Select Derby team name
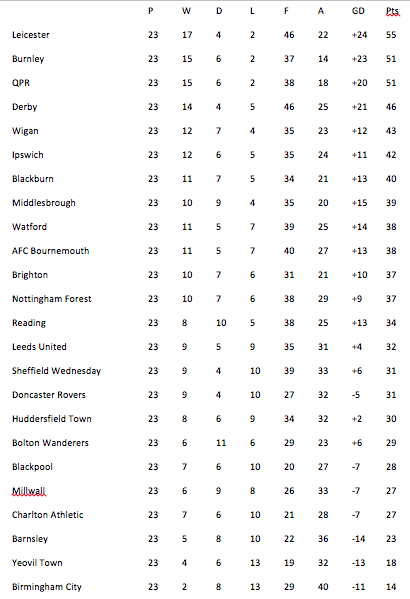Viewport: 410px width, 599px height. tap(24, 107)
